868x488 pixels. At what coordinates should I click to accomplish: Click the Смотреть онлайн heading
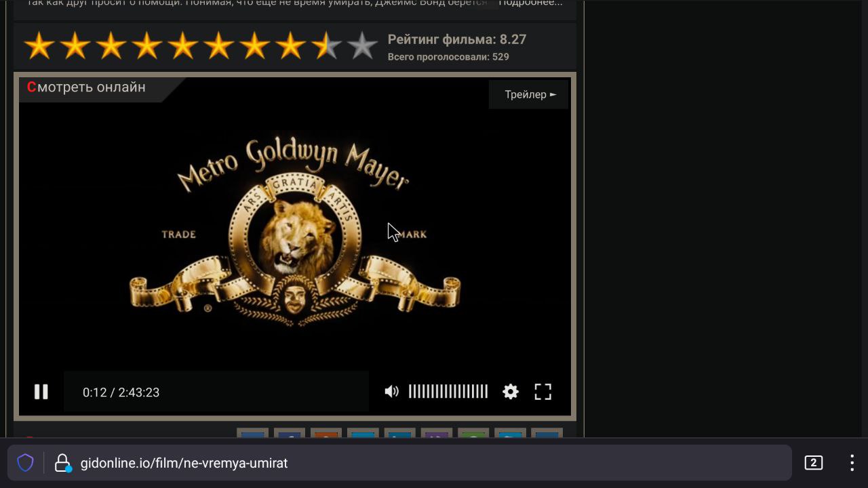click(x=86, y=87)
